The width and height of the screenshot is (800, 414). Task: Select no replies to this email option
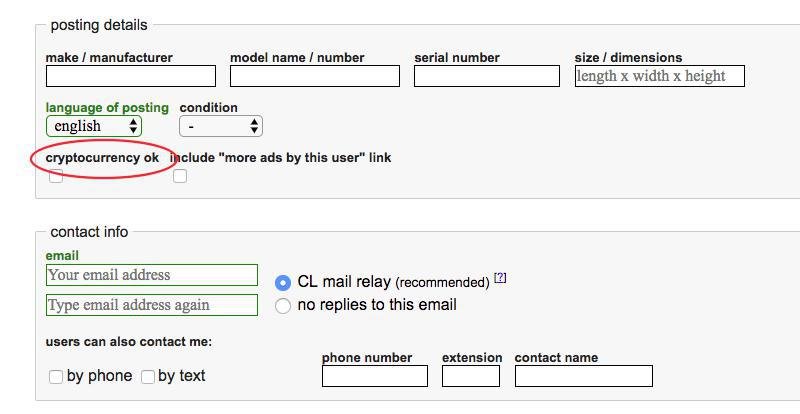click(283, 305)
